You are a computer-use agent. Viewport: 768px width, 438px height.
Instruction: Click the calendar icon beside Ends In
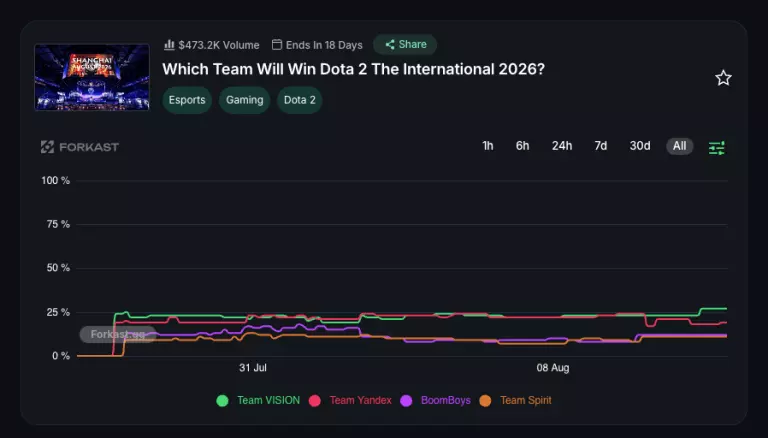[277, 45]
